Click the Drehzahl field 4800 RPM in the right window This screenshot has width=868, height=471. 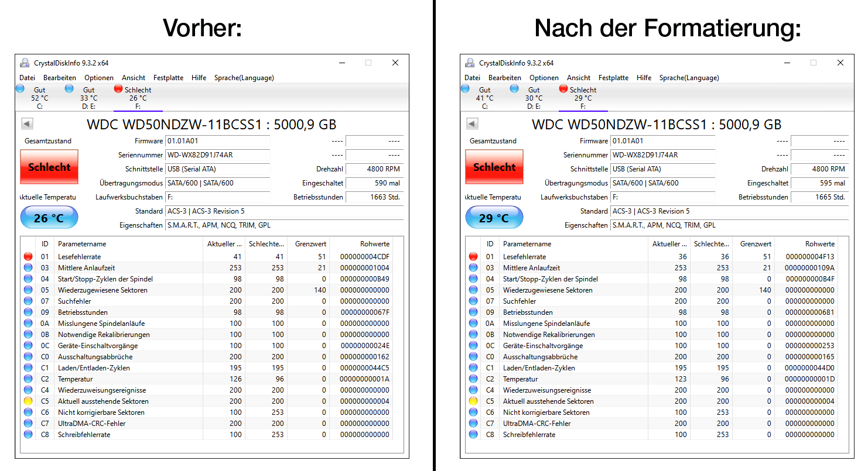[x=819, y=169]
